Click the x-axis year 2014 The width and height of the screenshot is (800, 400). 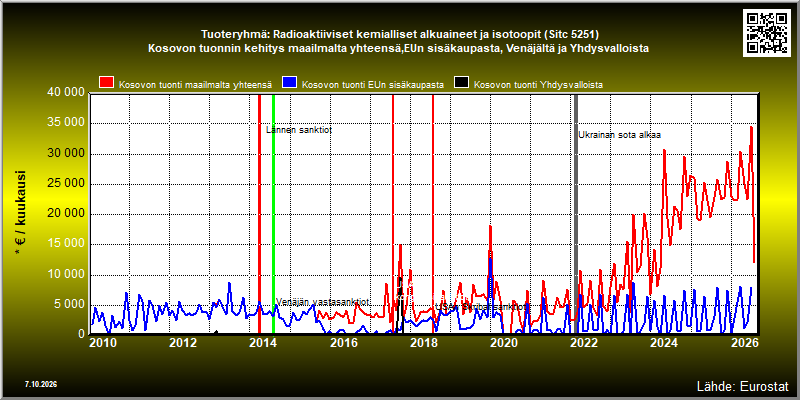click(x=263, y=342)
